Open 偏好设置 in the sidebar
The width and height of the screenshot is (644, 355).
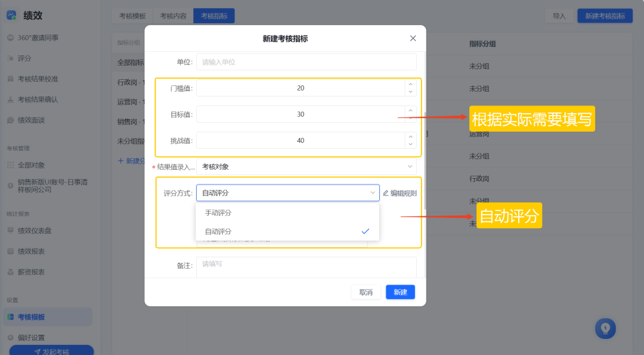tap(31, 337)
